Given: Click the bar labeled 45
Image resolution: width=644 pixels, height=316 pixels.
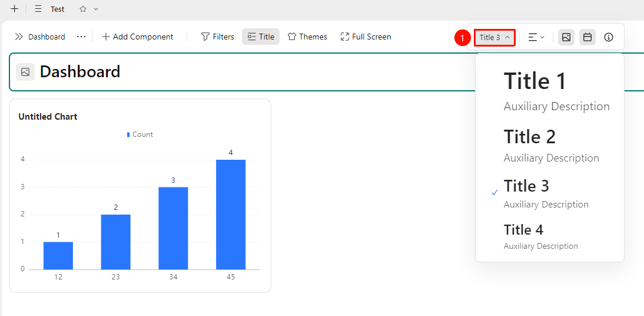Looking at the screenshot, I should [x=231, y=215].
